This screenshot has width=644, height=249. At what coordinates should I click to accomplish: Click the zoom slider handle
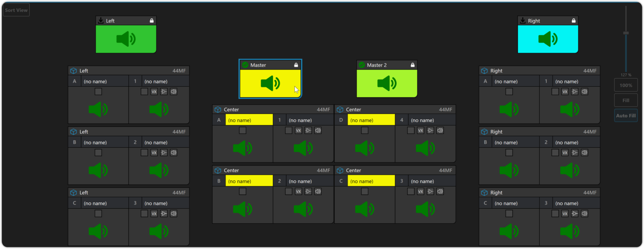626,33
